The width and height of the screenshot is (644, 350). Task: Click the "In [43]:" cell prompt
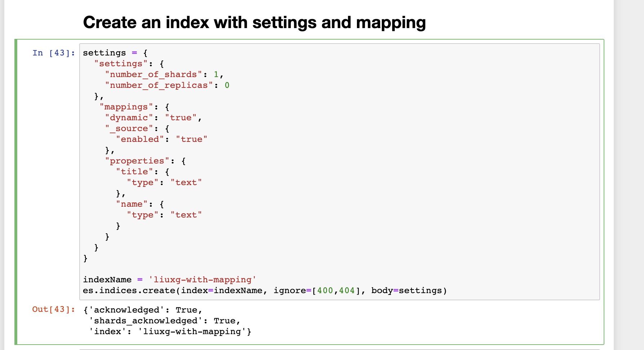click(53, 53)
